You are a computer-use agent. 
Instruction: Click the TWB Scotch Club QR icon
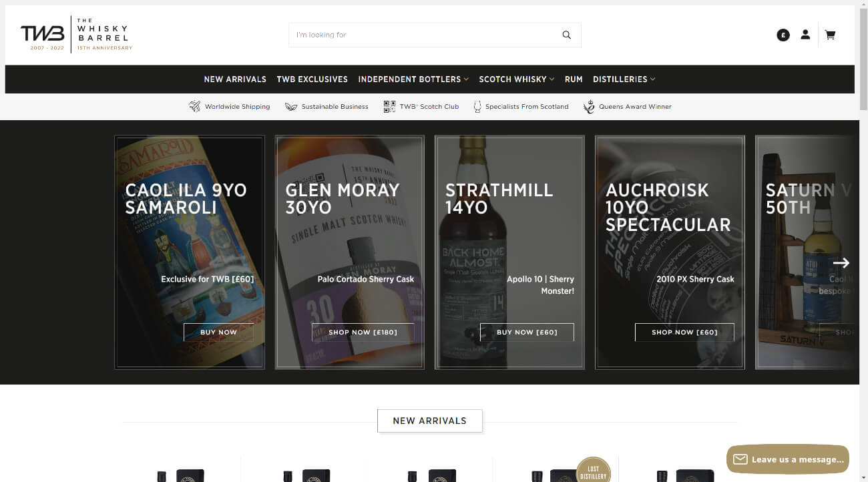[389, 106]
